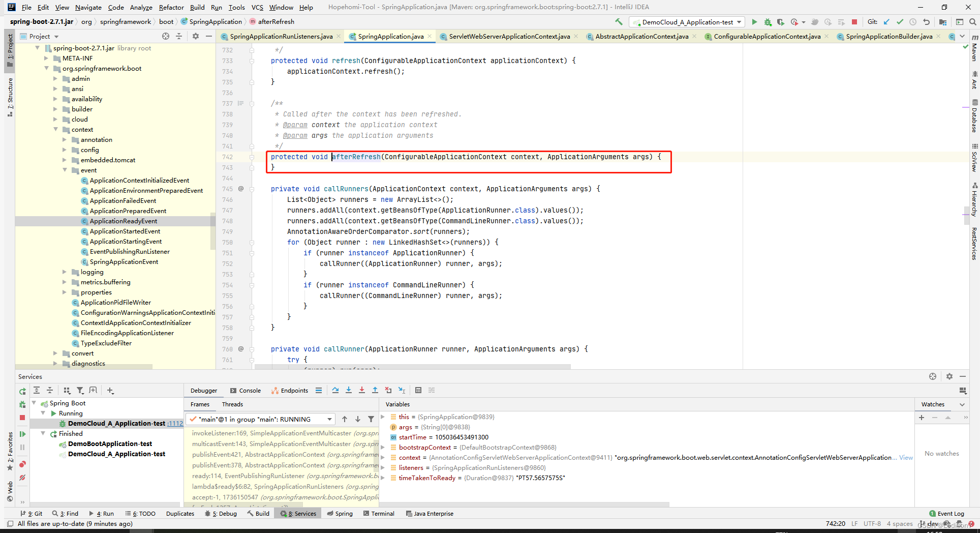The height and width of the screenshot is (533, 980).
Task: Click Step Into blue down arrow
Action: (349, 390)
